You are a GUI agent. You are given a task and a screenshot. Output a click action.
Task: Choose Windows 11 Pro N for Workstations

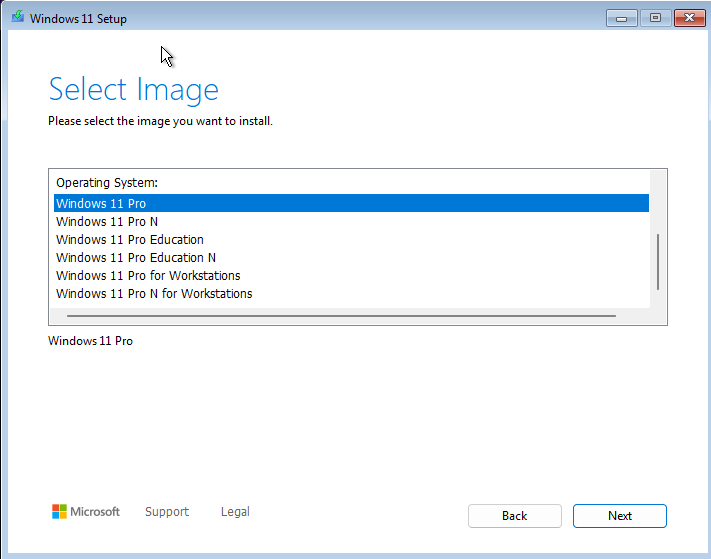(x=154, y=294)
